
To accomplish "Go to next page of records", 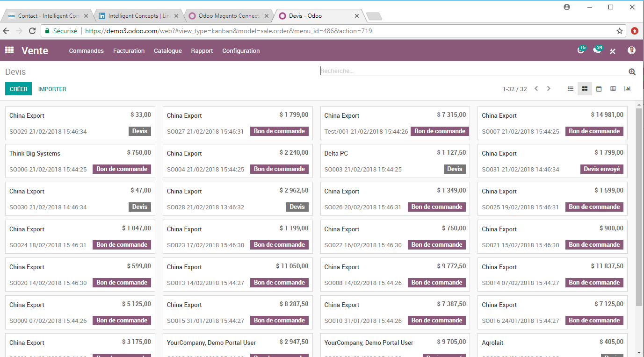I will [549, 89].
